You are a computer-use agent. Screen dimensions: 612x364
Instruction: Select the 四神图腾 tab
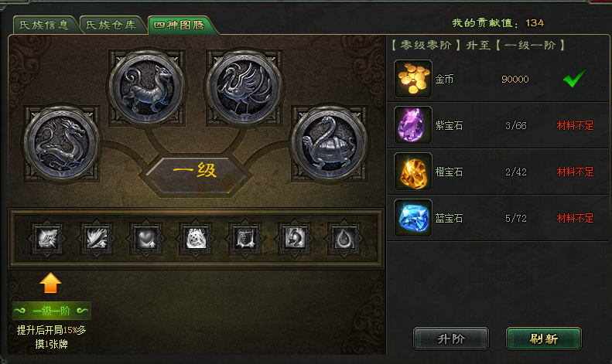point(179,26)
